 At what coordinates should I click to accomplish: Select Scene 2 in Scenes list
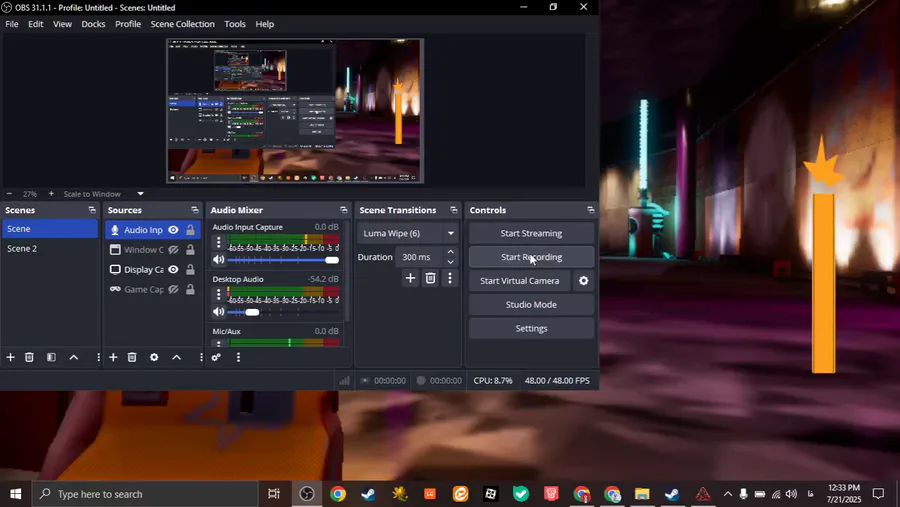[x=49, y=249]
